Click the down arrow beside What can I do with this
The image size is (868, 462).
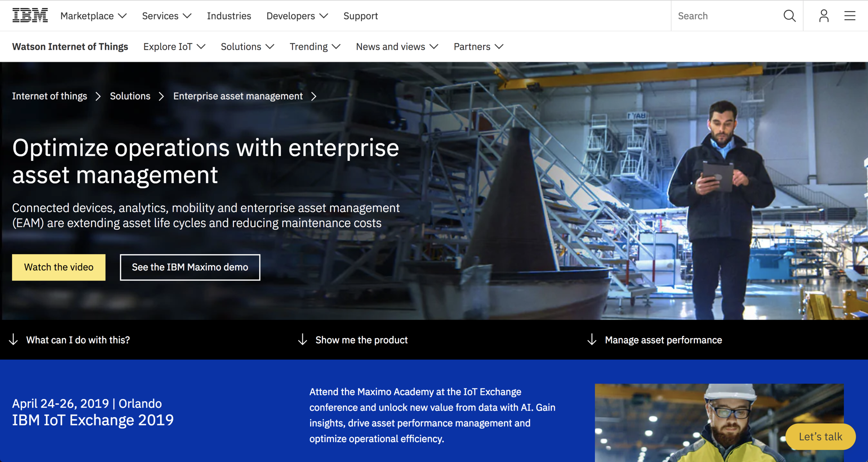(x=14, y=340)
